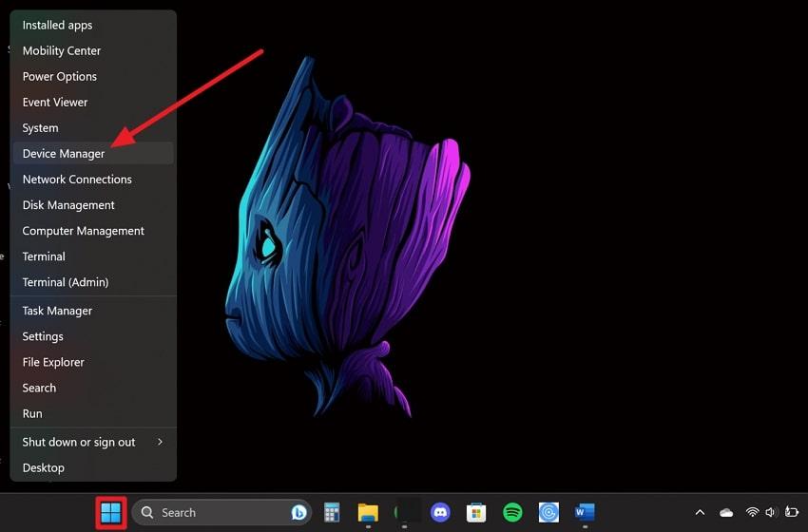
Task: Select Device Manager from the menu
Action: pyautogui.click(x=64, y=154)
